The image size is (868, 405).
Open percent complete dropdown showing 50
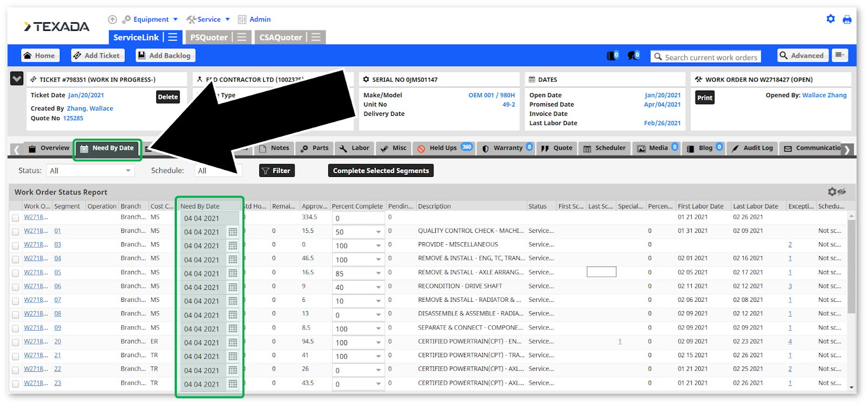378,232
